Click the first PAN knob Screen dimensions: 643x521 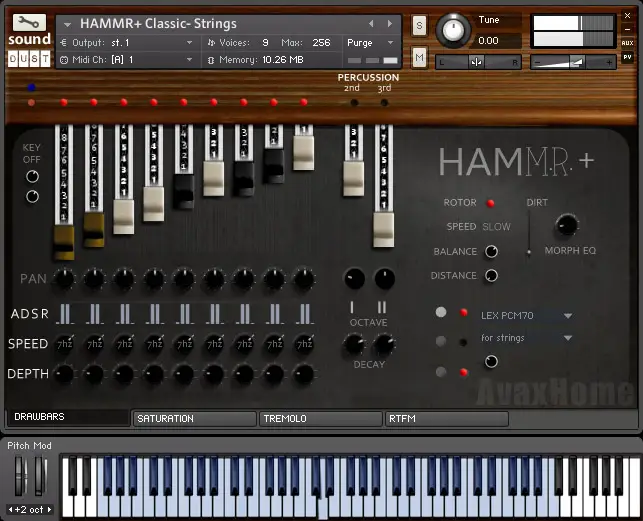pyautogui.click(x=64, y=279)
